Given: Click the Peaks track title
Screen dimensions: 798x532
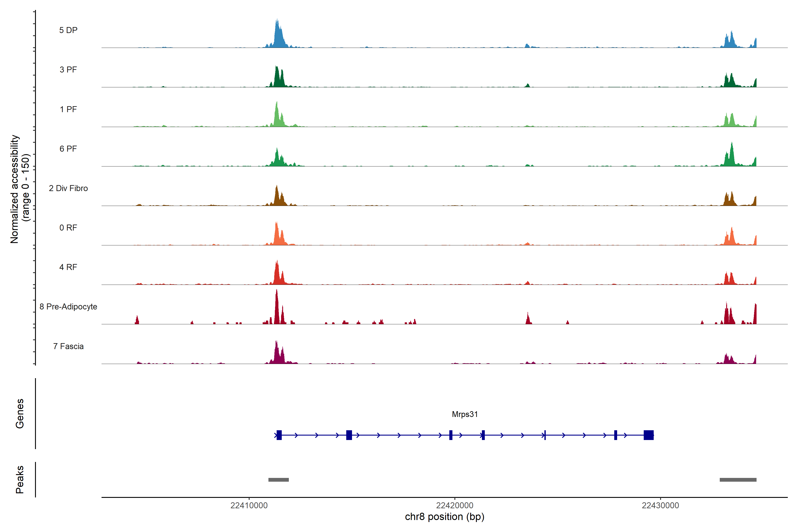Looking at the screenshot, I should point(20,479).
